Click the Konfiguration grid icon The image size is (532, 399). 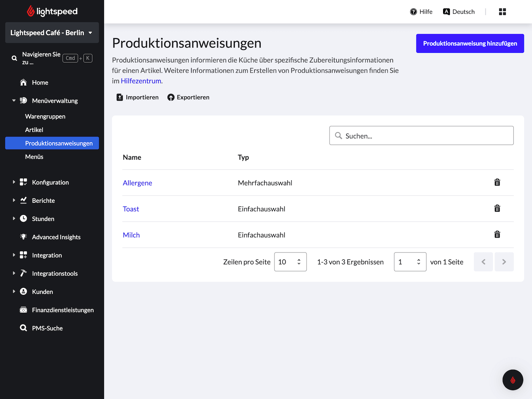24,182
